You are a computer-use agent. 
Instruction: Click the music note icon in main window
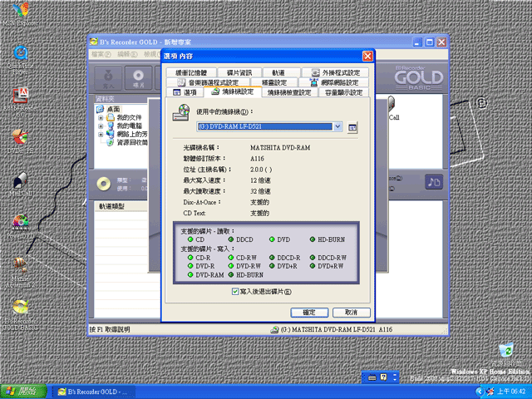(x=434, y=182)
